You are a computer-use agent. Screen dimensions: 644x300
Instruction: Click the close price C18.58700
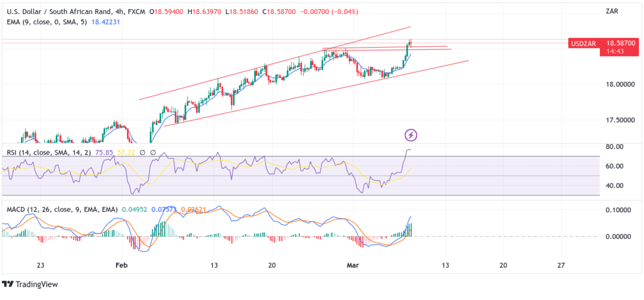coord(279,11)
